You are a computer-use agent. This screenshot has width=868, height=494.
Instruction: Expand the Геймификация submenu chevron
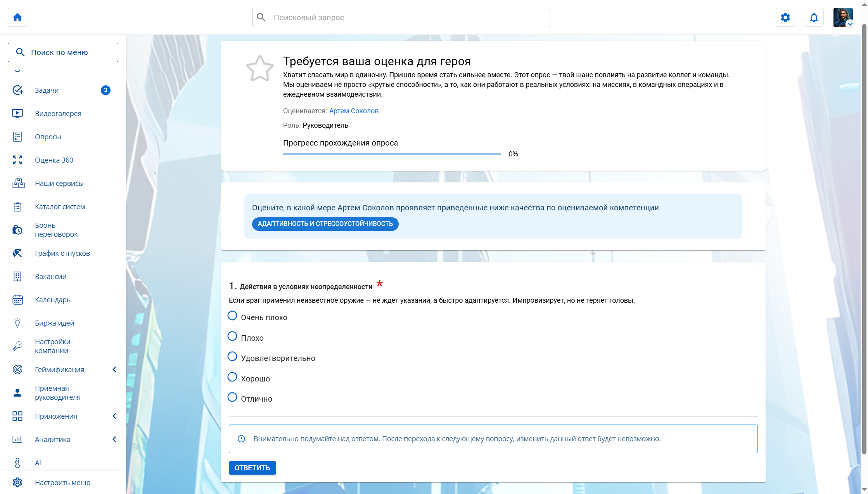click(114, 369)
